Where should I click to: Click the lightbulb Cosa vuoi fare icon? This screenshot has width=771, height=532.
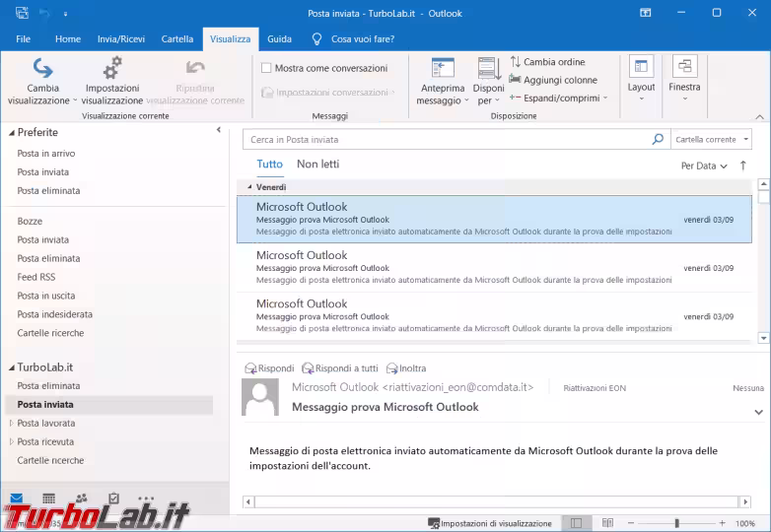pyautogui.click(x=316, y=38)
